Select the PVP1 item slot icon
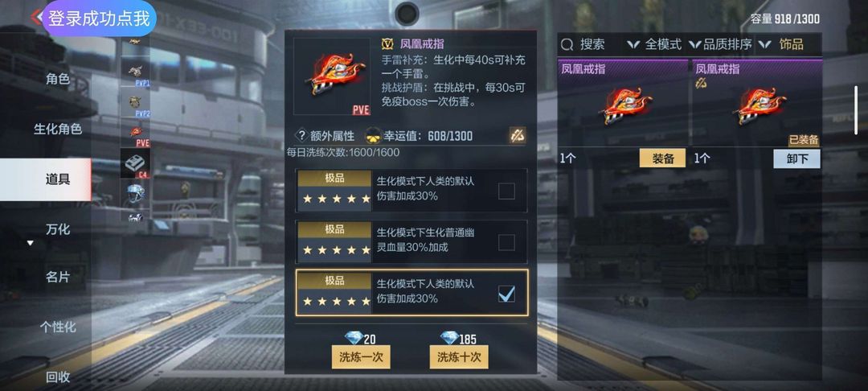 136,72
